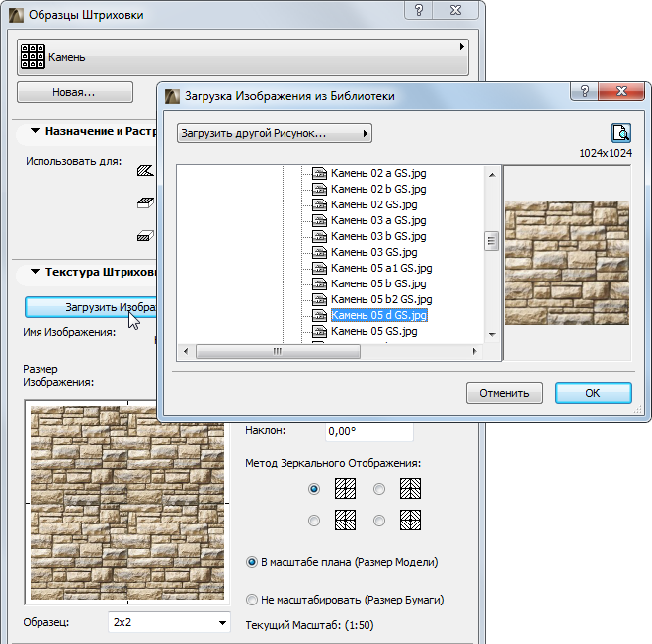
Task: Click the first mirroring method pattern icon
Action: 345,489
